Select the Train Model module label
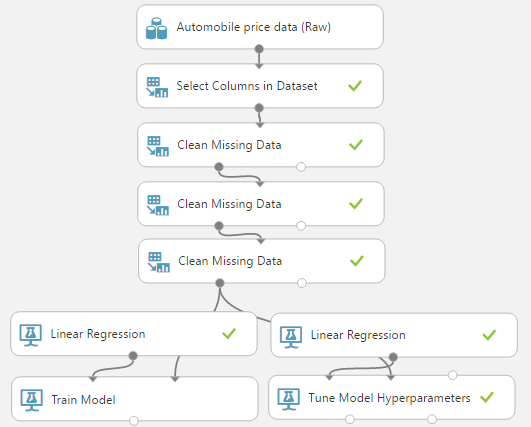The height and width of the screenshot is (427, 531). point(83,400)
